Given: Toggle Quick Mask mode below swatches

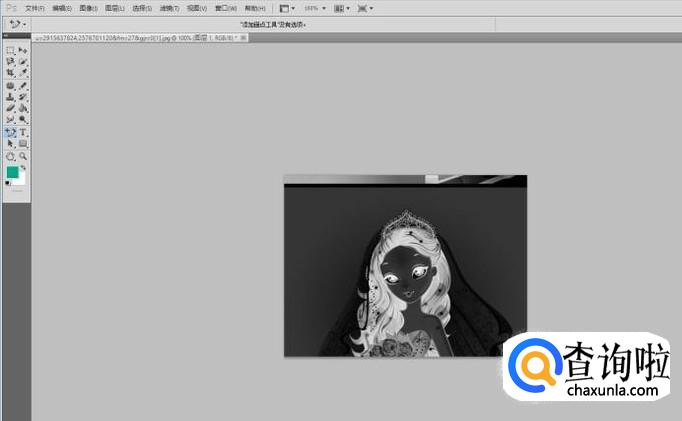Looking at the screenshot, I should pos(17,190).
